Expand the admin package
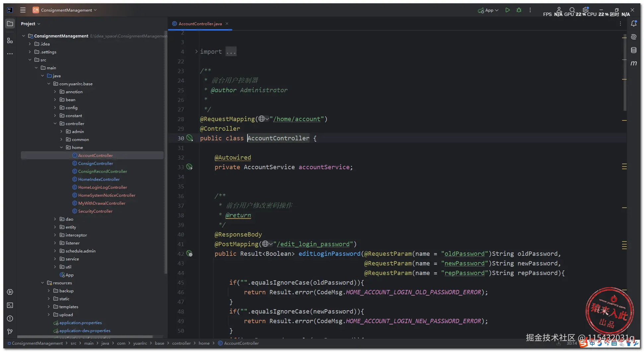644x352 pixels. coord(61,131)
